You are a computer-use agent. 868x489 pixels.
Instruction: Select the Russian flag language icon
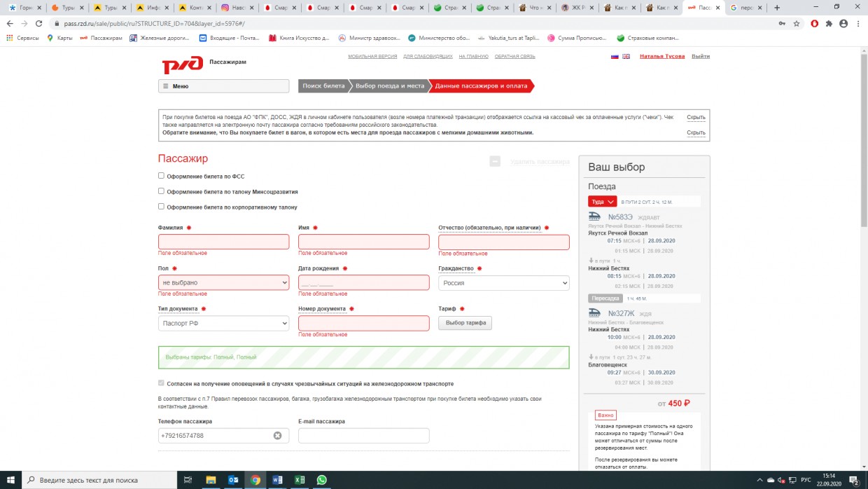(x=615, y=56)
